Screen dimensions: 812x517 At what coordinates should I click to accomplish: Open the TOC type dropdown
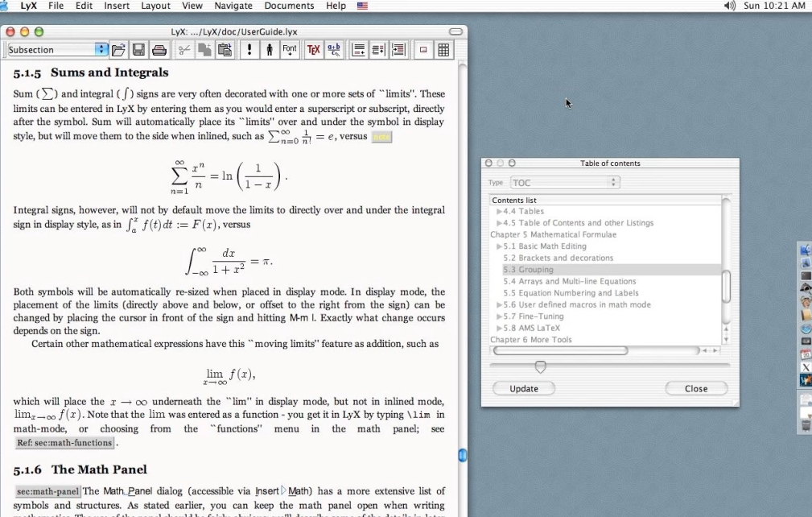point(565,182)
